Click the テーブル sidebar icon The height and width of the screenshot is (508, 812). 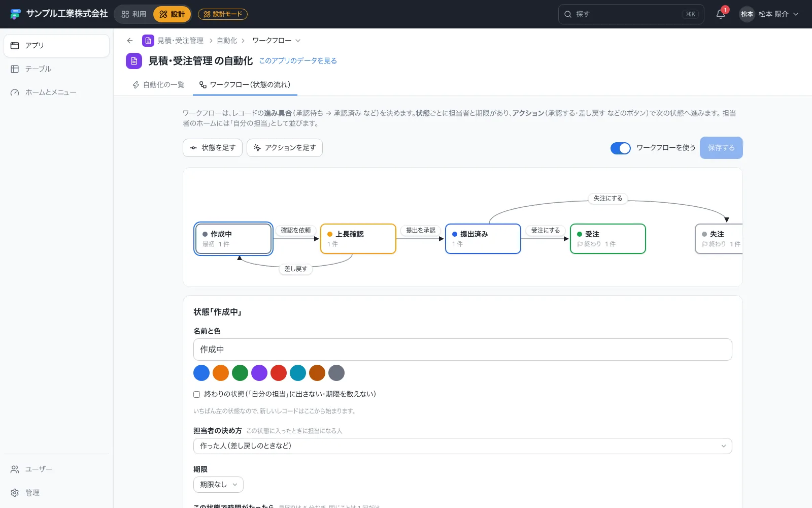[15, 69]
